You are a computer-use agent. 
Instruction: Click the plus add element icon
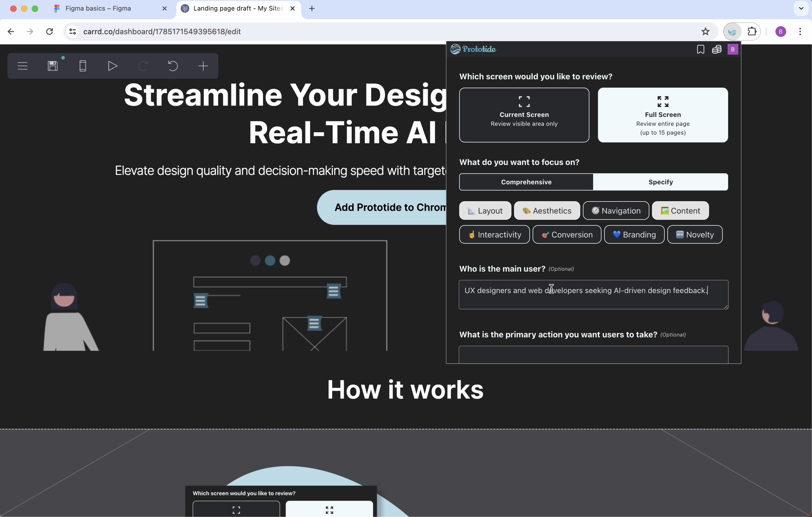pyautogui.click(x=203, y=66)
